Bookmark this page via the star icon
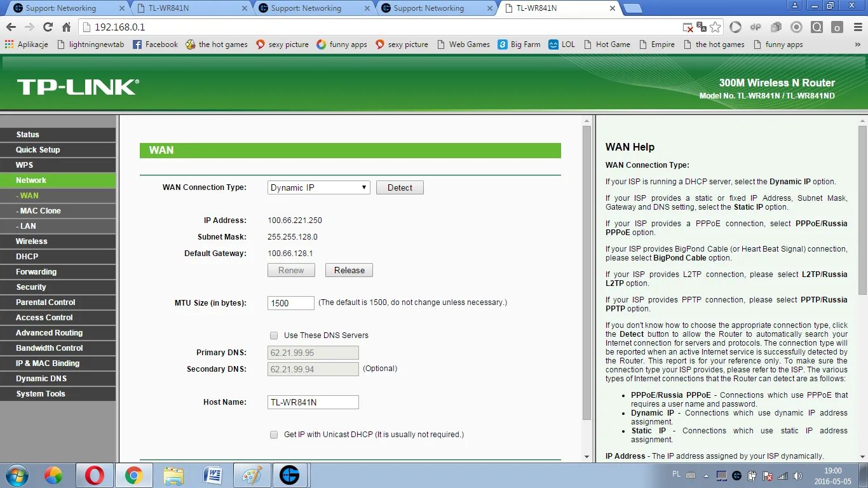The width and height of the screenshot is (868, 488). [714, 27]
